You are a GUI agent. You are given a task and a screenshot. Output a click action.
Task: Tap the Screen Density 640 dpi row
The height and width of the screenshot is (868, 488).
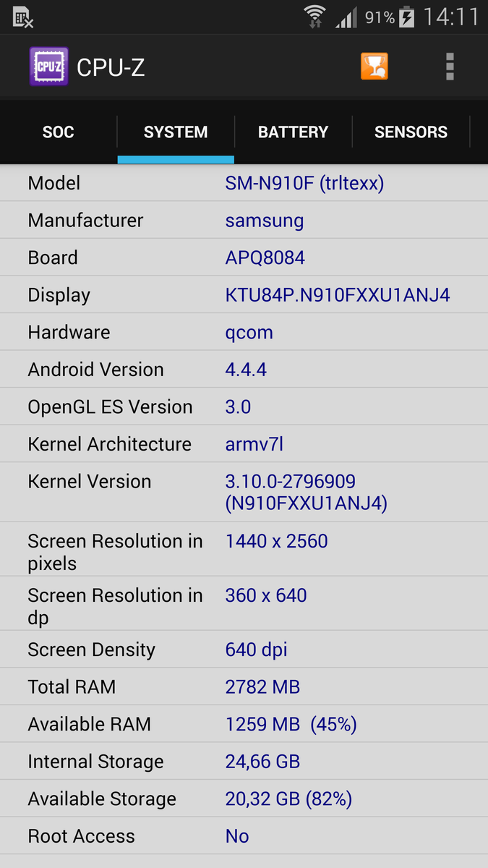tap(244, 650)
